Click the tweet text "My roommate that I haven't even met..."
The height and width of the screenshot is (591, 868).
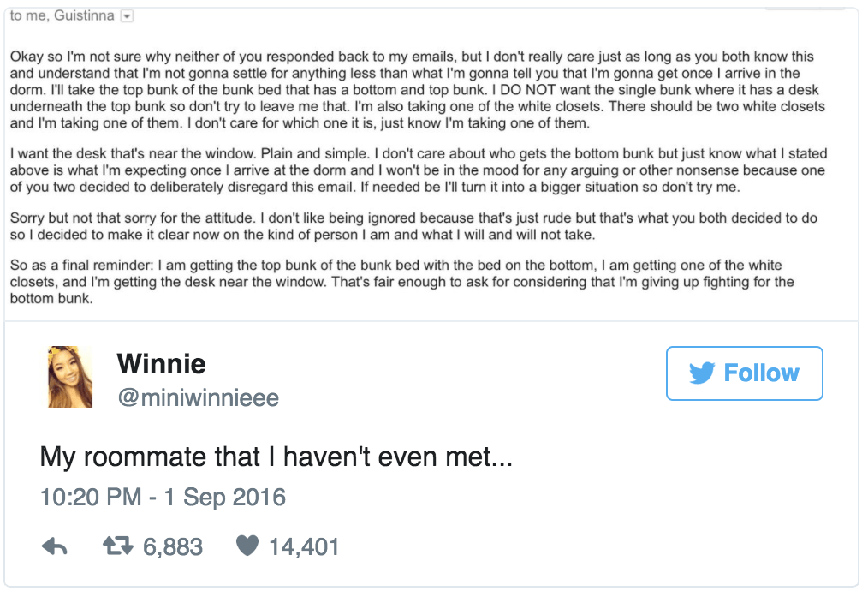(276, 457)
